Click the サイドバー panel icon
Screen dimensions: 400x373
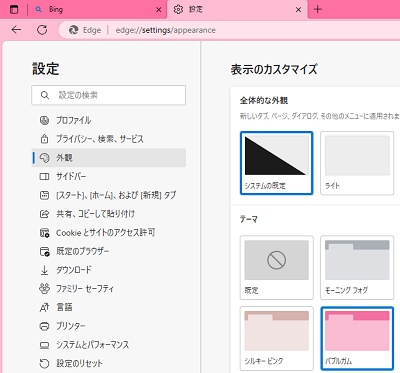pyautogui.click(x=44, y=176)
